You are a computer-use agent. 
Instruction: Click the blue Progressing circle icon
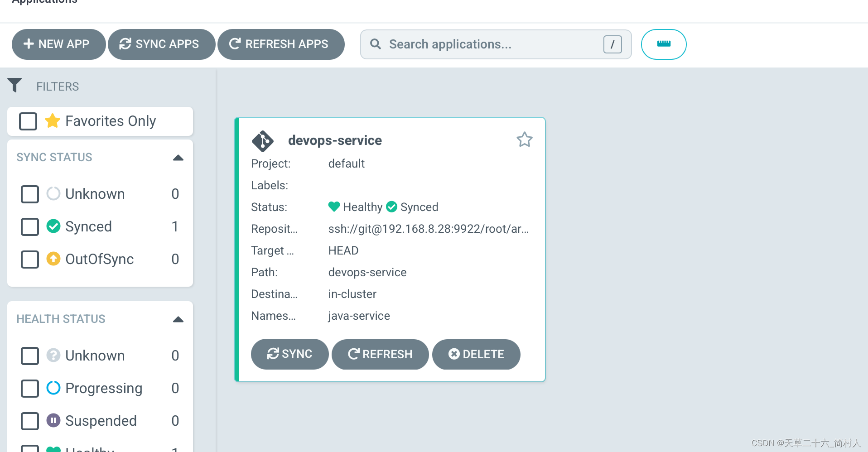53,388
